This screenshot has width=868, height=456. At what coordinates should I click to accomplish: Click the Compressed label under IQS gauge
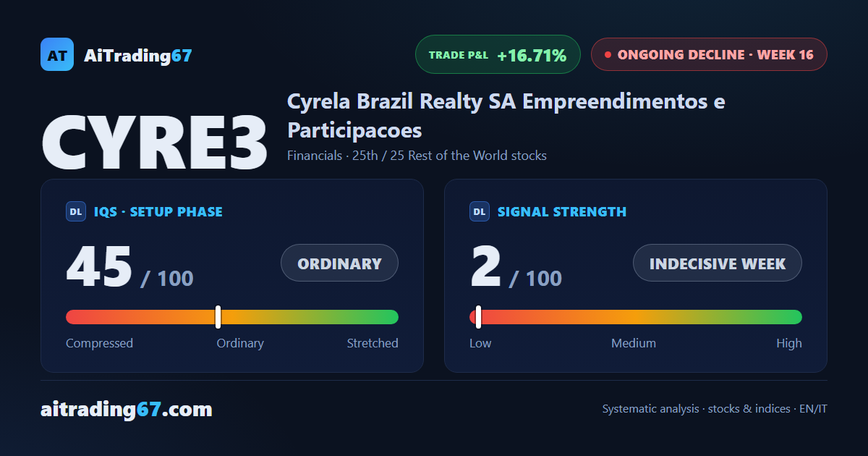point(99,343)
